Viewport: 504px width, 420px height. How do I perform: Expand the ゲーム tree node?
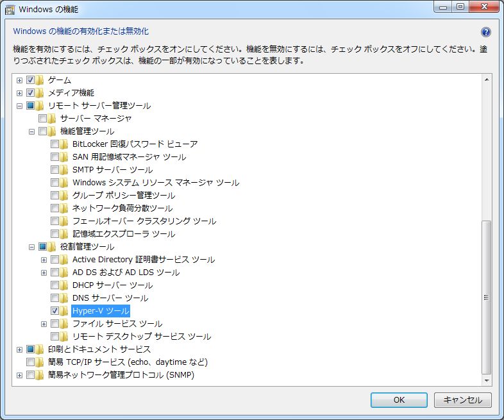(x=20, y=80)
